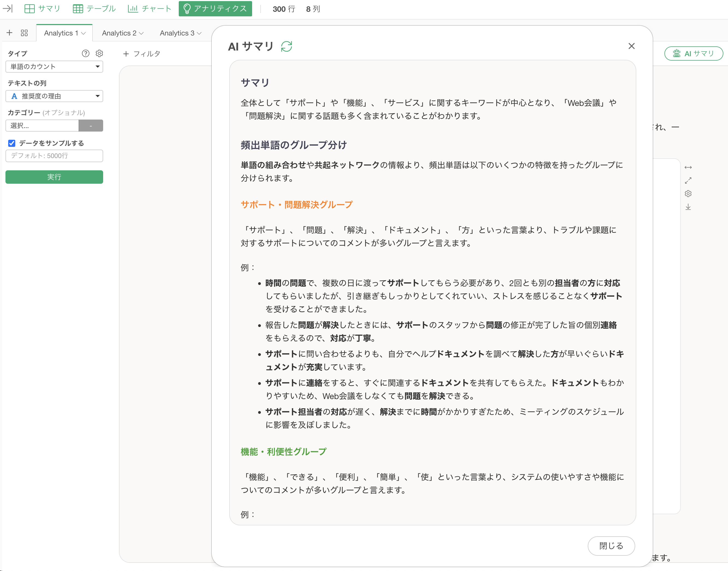Click the 閉じる button in dialog
The height and width of the screenshot is (571, 728).
coord(611,546)
